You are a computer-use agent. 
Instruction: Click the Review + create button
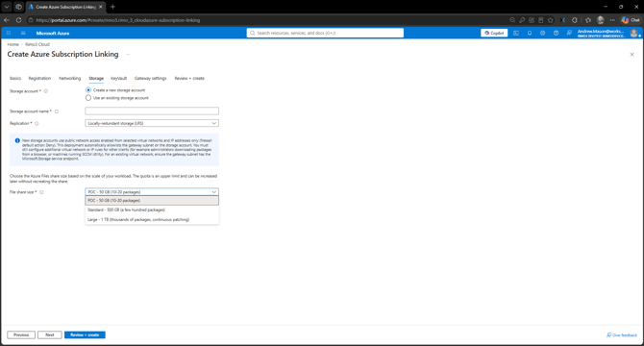pos(85,334)
